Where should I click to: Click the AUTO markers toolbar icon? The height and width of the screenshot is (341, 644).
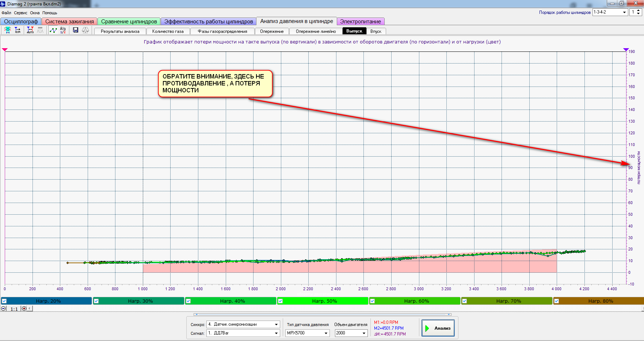30,30
